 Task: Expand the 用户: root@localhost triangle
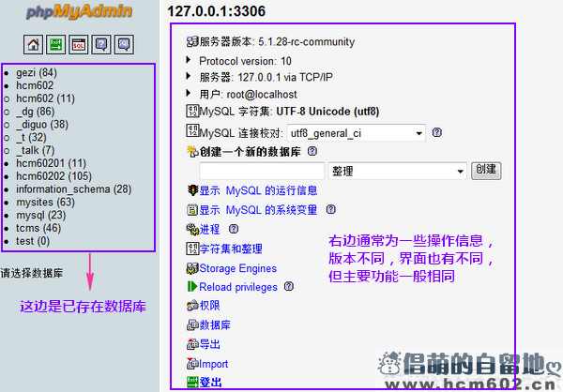coord(189,93)
